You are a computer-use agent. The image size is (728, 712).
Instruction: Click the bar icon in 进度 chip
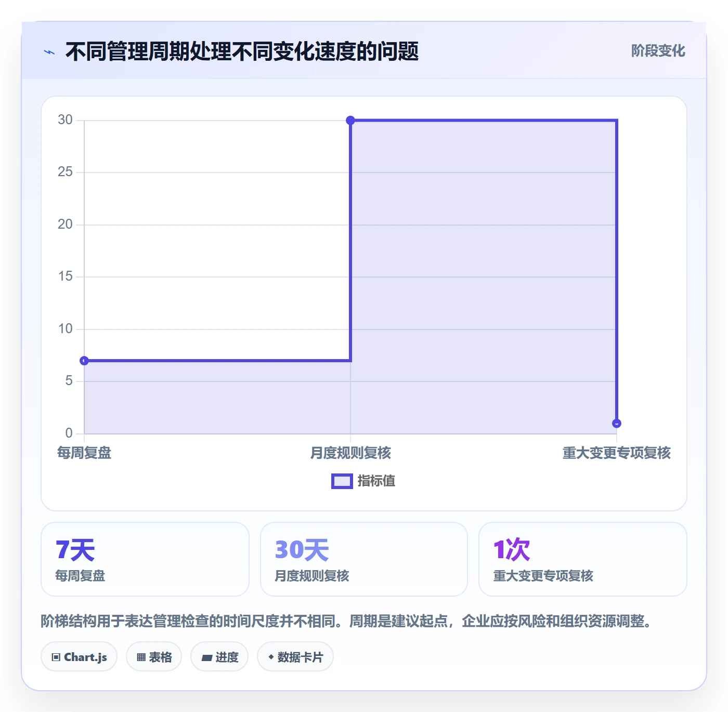coord(207,658)
